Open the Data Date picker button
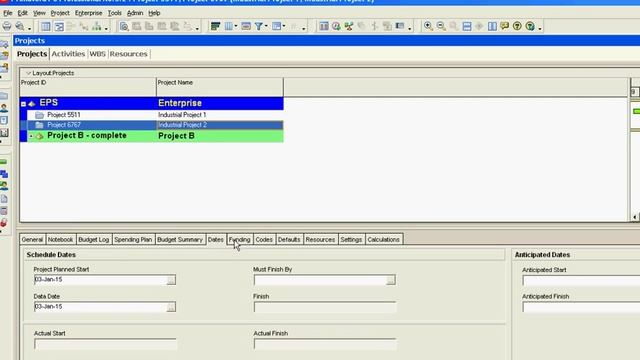This screenshot has height=360, width=640. [x=171, y=307]
